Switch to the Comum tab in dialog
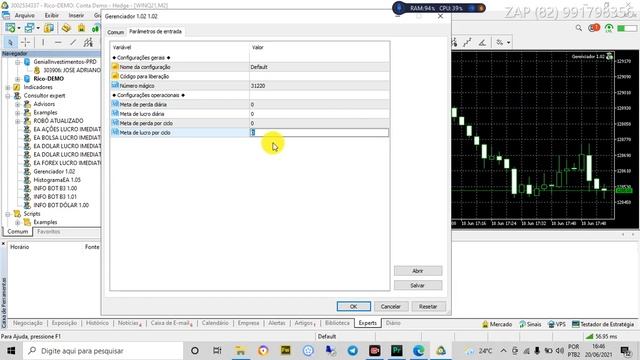640x360 pixels. [116, 32]
